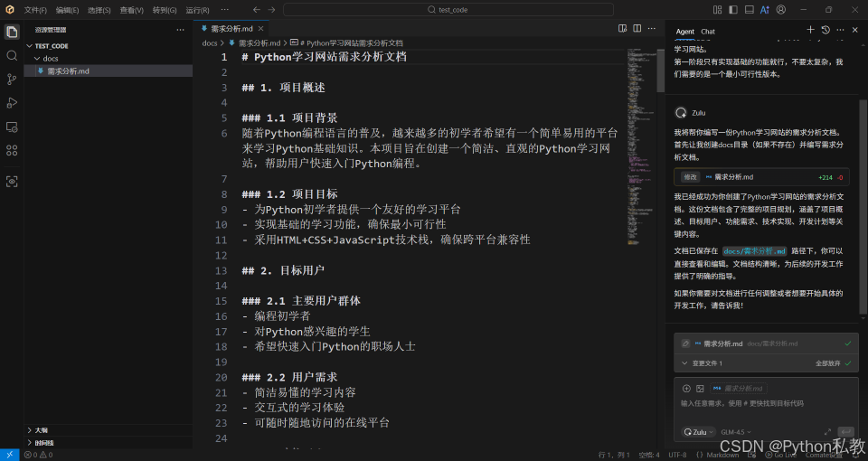Click the docs breadcrumb segment
Viewport: 868px width, 461px height.
point(210,42)
